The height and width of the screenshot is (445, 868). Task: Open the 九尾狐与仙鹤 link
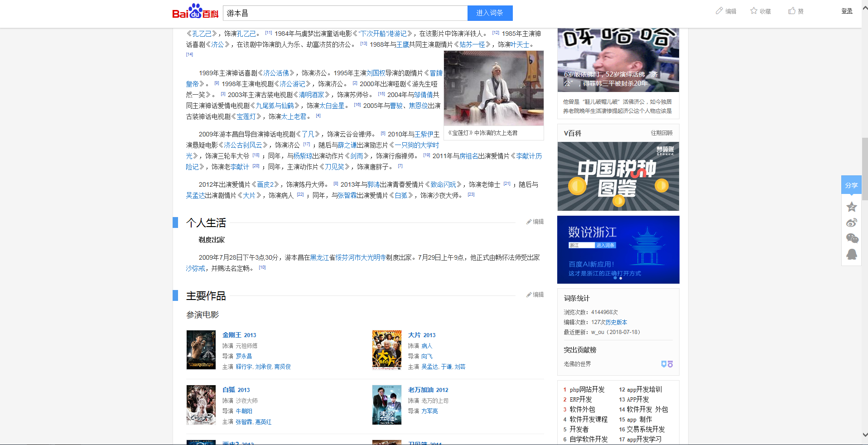[275, 106]
